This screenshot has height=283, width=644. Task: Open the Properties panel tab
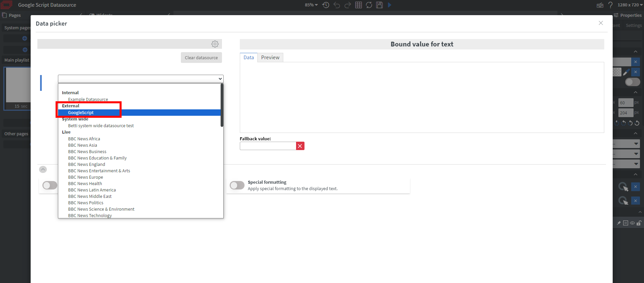[x=628, y=15]
